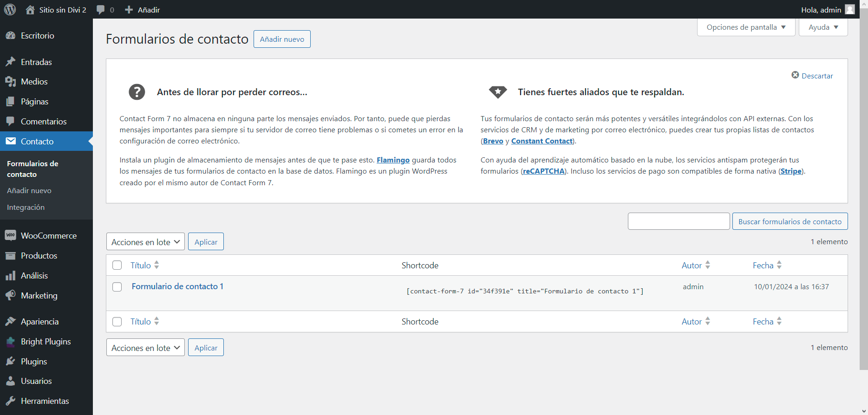This screenshot has width=868, height=415.
Task: Click the Descartar link text
Action: [x=817, y=76]
